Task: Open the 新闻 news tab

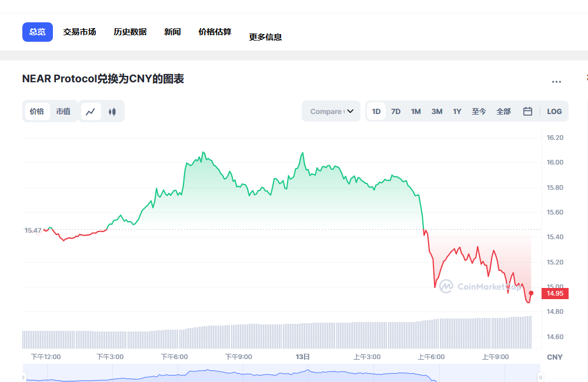Action: click(172, 32)
